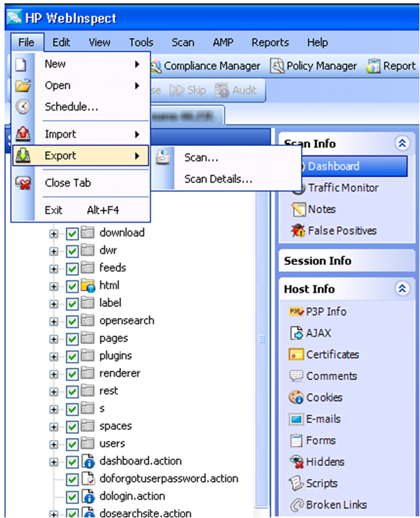Click the Certificates icon
Image resolution: width=420 pixels, height=518 pixels.
tap(296, 355)
